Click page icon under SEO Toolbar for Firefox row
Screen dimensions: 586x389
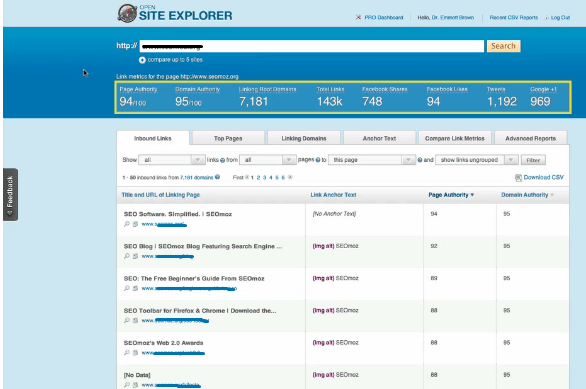pyautogui.click(x=135, y=320)
